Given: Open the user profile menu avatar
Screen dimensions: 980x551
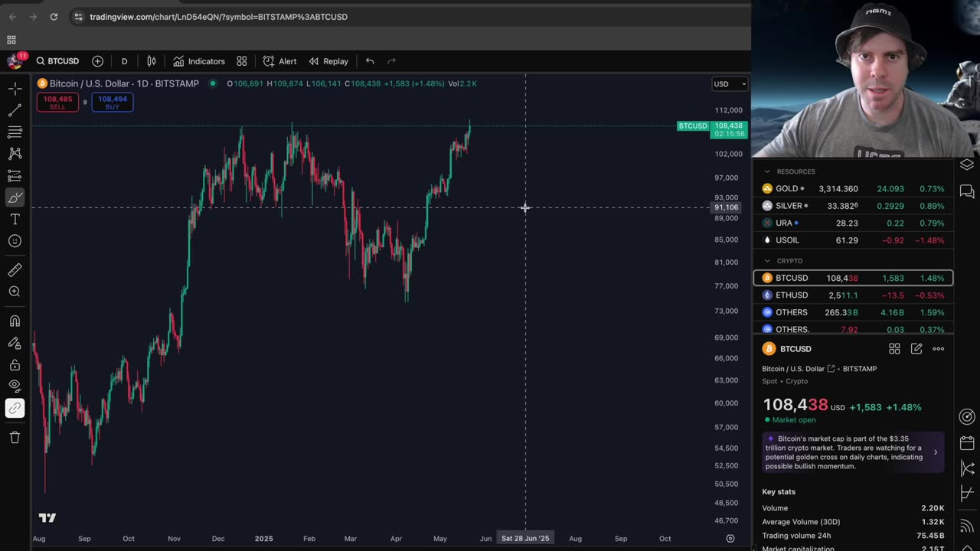Looking at the screenshot, I should (15, 61).
